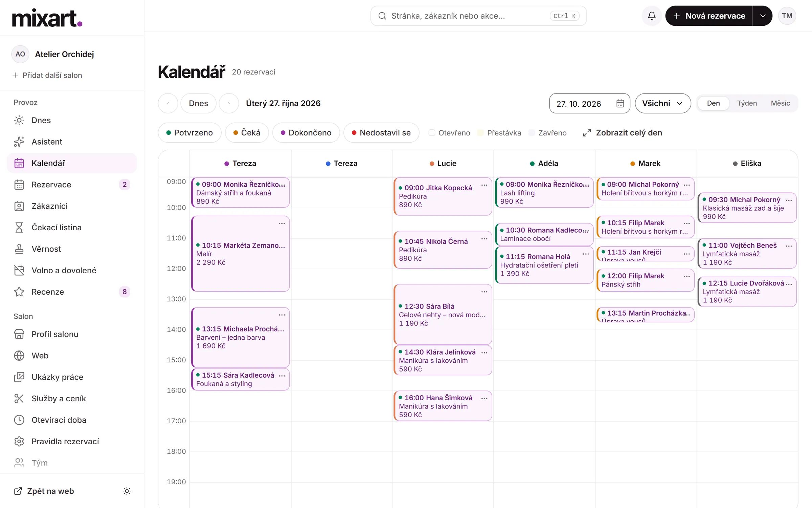Image resolution: width=812 pixels, height=508 pixels.
Task: Switch to Měsíc view
Action: click(x=780, y=103)
